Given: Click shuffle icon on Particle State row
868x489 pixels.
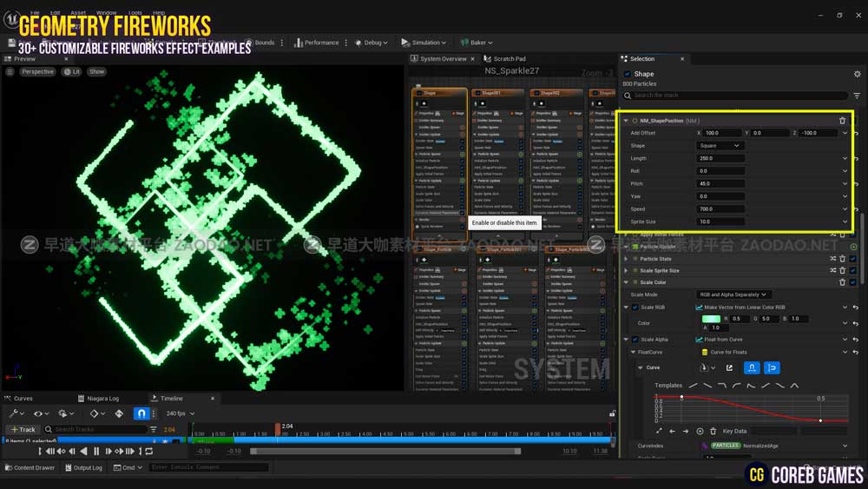Looking at the screenshot, I should coord(833,259).
